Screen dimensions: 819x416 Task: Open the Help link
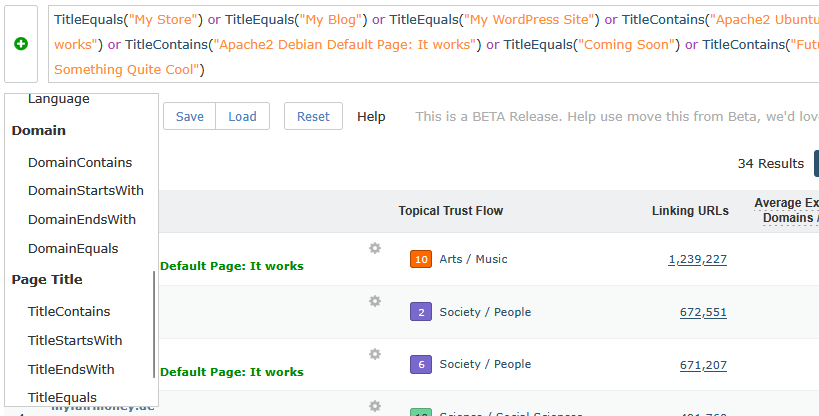[371, 117]
